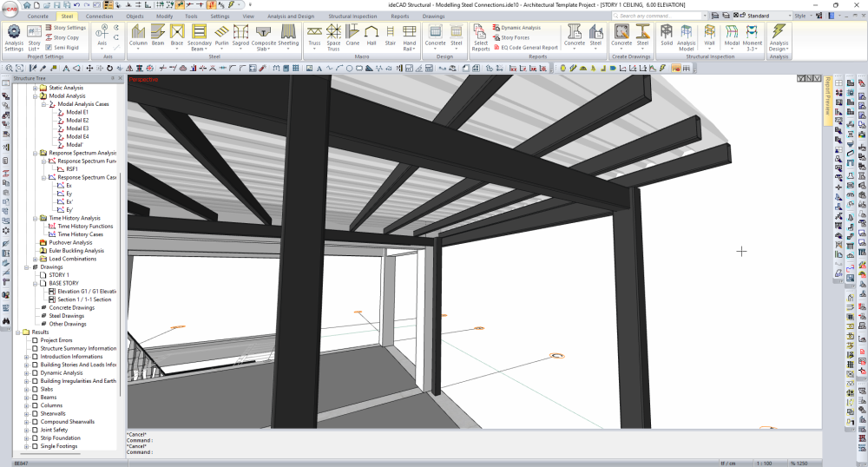Open the Standard style dropdown
This screenshot has height=467, width=868.
[x=766, y=16]
